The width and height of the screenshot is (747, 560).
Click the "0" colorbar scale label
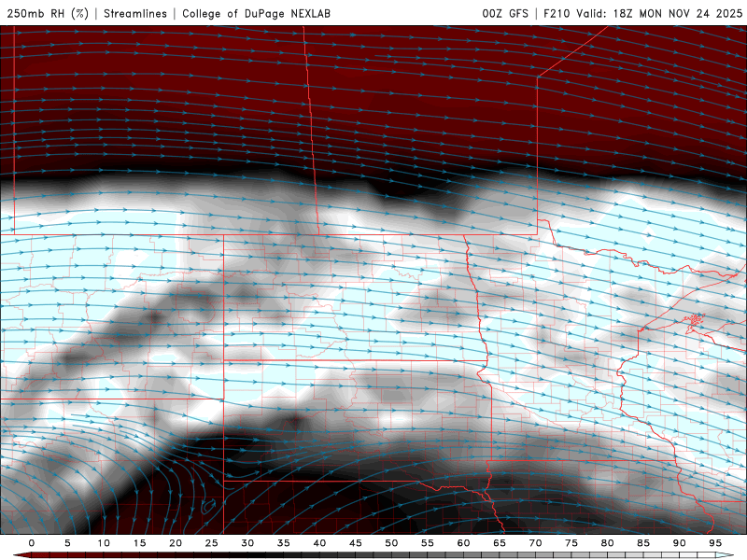coord(32,543)
